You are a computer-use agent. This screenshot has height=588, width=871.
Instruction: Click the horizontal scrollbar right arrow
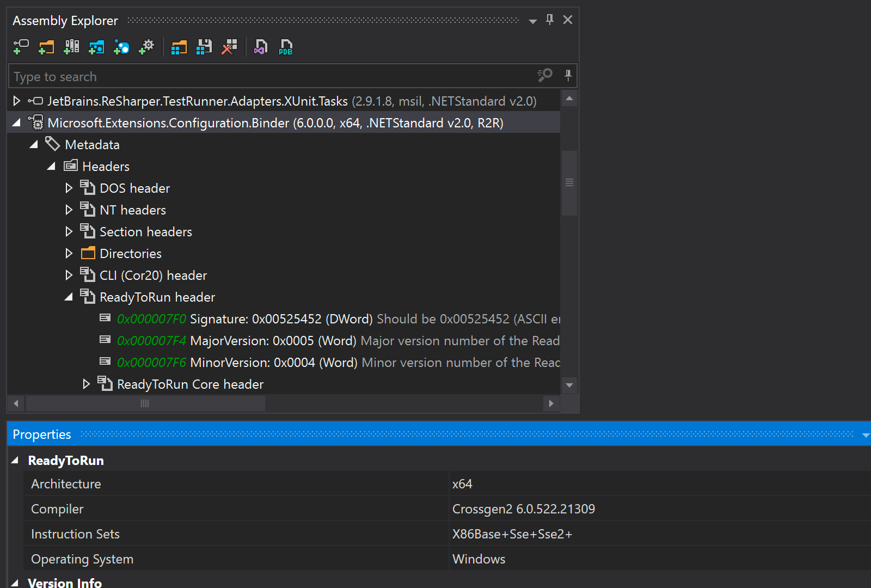(x=551, y=403)
